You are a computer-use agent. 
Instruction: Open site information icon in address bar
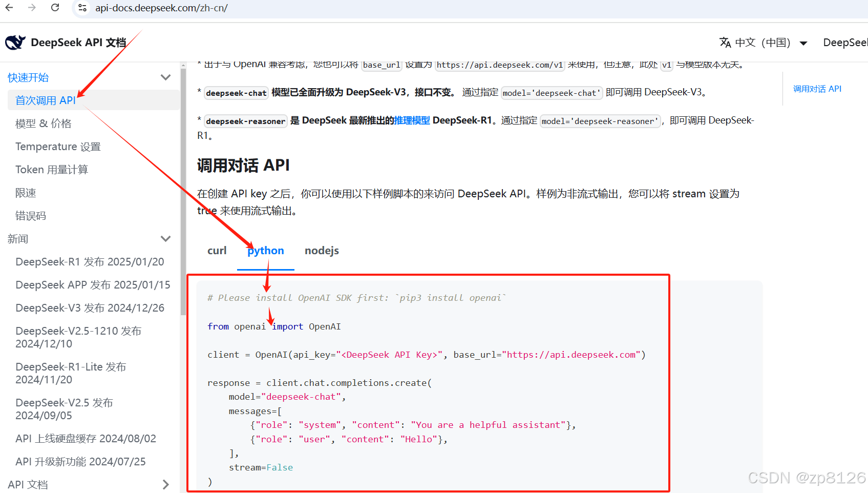[82, 8]
